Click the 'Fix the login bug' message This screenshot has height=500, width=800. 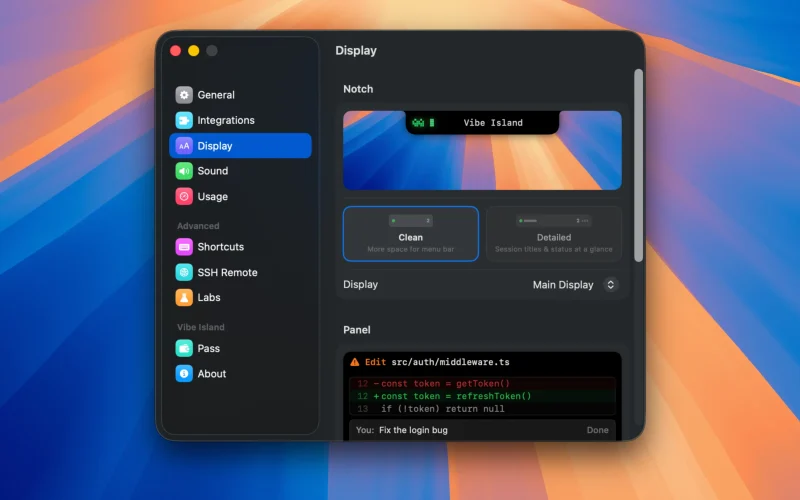pyautogui.click(x=413, y=430)
